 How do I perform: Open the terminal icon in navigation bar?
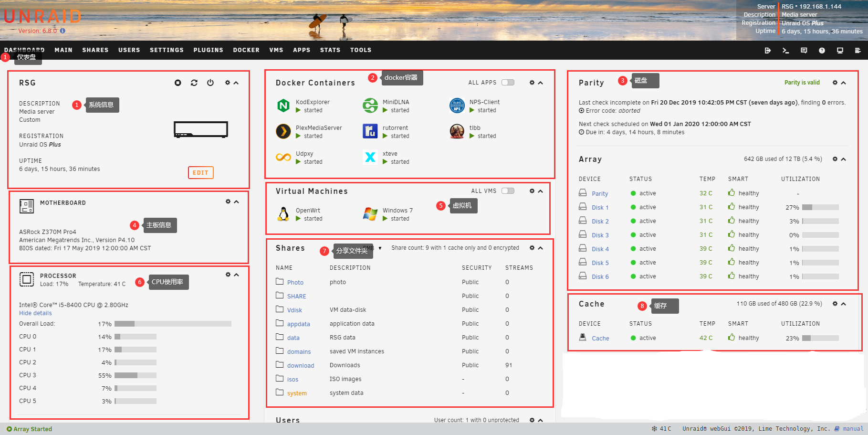(785, 50)
